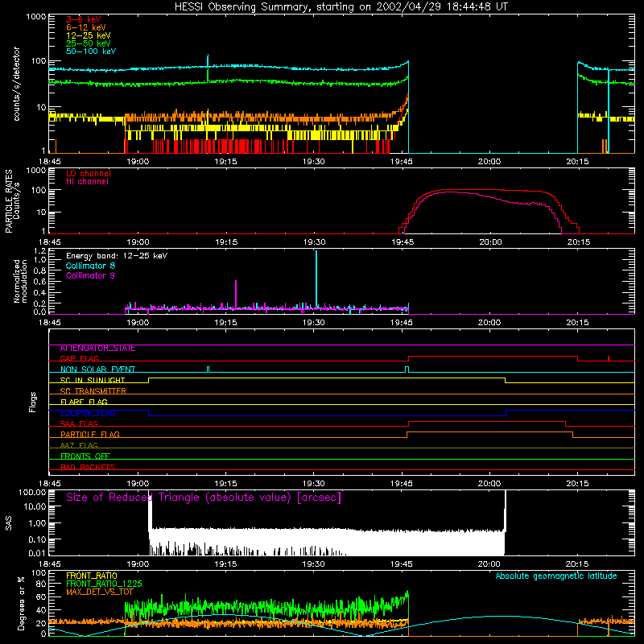The height and width of the screenshot is (644, 644).
Task: Click the green 25-50 keV legend entry
Action: tap(89, 43)
